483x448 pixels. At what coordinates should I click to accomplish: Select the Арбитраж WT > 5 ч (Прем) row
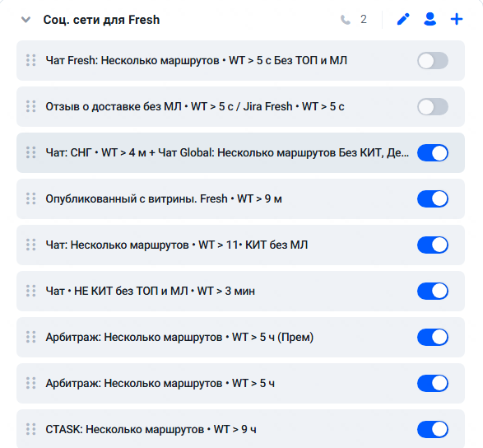[240, 337]
